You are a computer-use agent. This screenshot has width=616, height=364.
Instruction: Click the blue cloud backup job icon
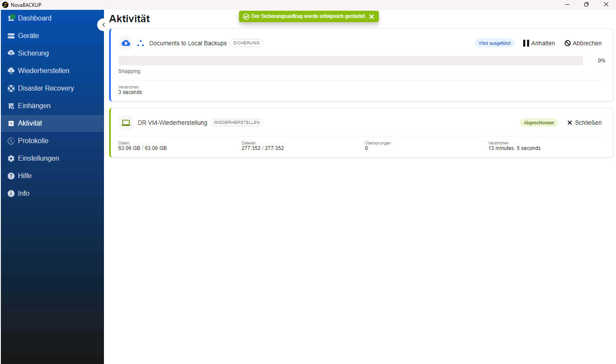point(126,43)
